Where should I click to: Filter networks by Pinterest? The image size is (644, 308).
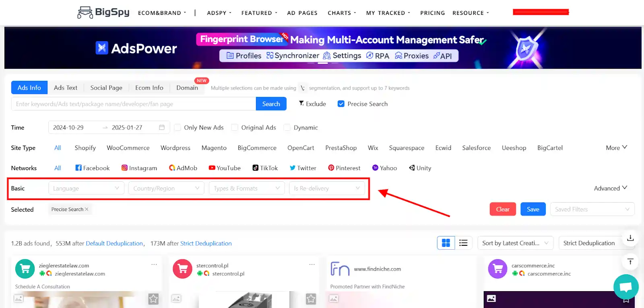[344, 168]
